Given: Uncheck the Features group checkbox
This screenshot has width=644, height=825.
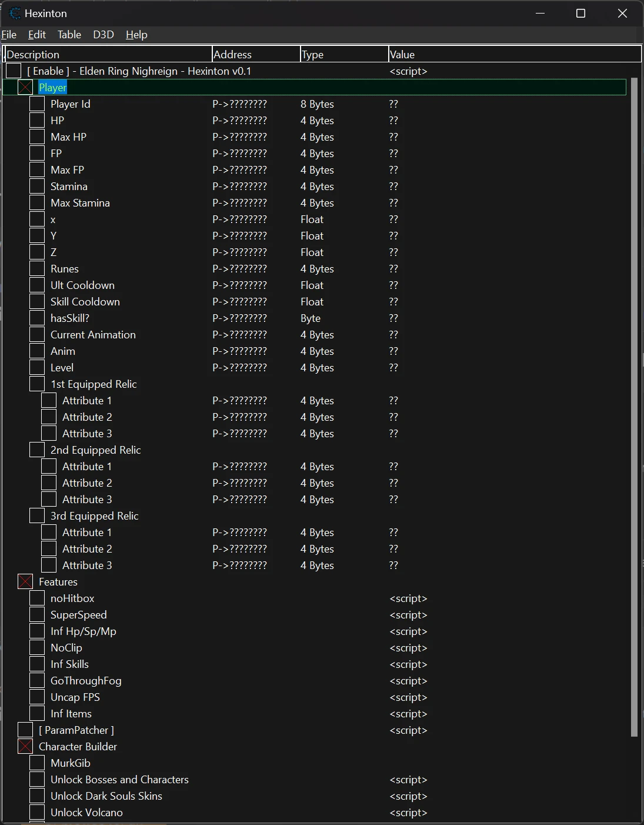Looking at the screenshot, I should pos(25,581).
